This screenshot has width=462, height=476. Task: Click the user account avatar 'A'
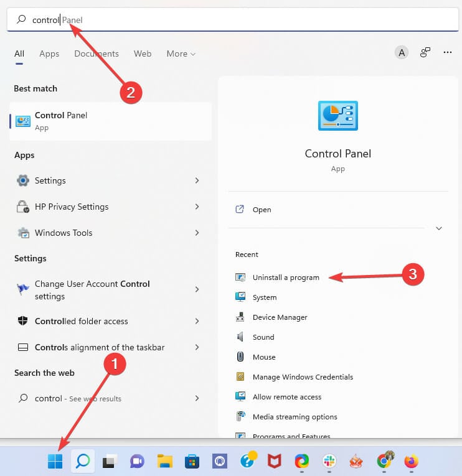point(402,53)
